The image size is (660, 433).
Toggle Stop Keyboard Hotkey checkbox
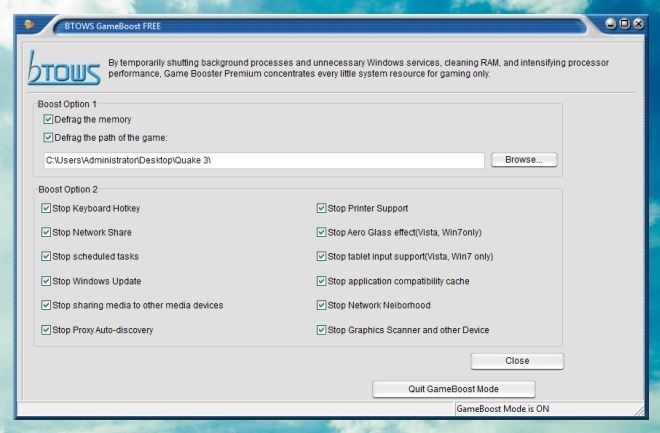[x=46, y=208]
